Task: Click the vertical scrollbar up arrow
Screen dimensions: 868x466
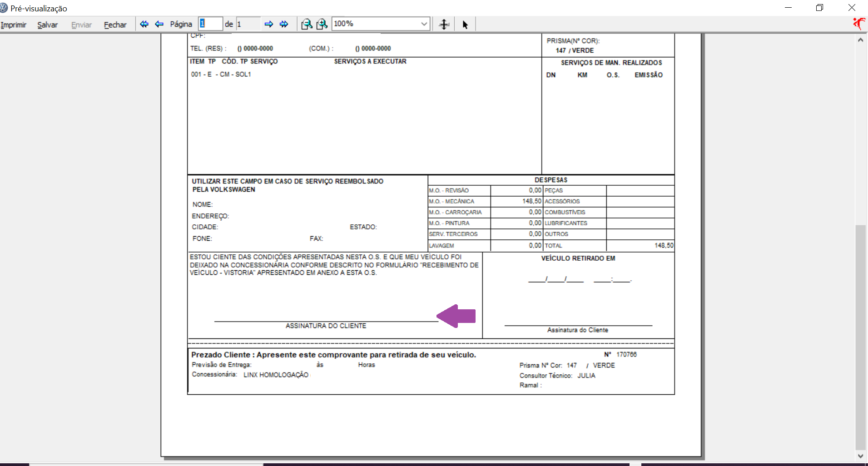Action: [x=860, y=40]
